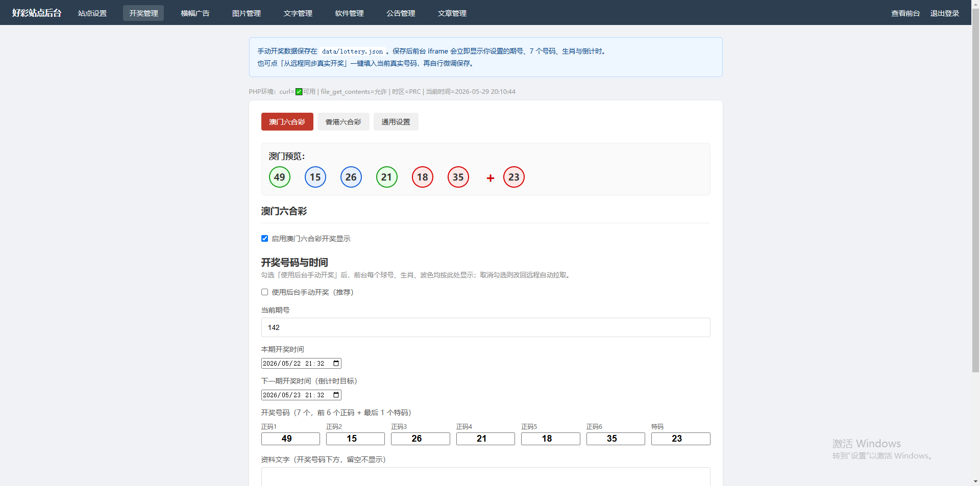Click the 本期开奖时间 datetime field
This screenshot has width=980, height=486.
tap(301, 364)
